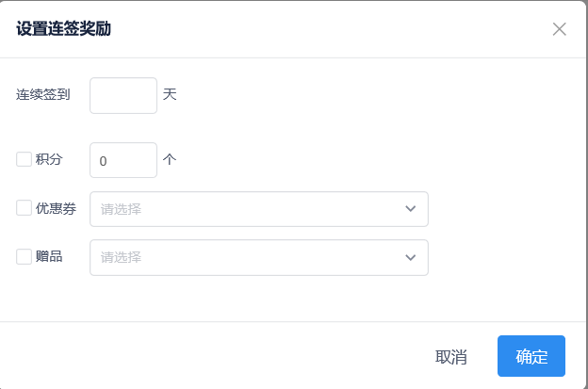Confirm with the blue 确定 button
The image size is (588, 389).
coord(531,356)
